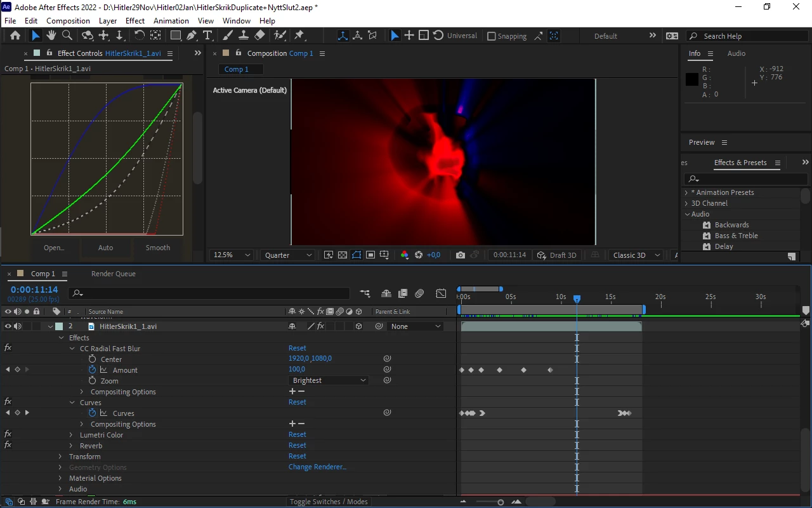Expand the Lumetri Color effect

click(x=71, y=435)
